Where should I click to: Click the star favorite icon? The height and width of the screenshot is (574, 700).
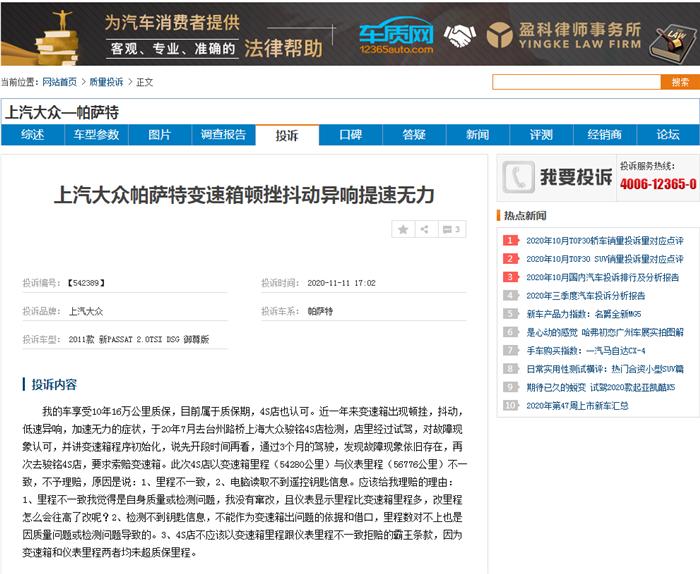point(403,229)
